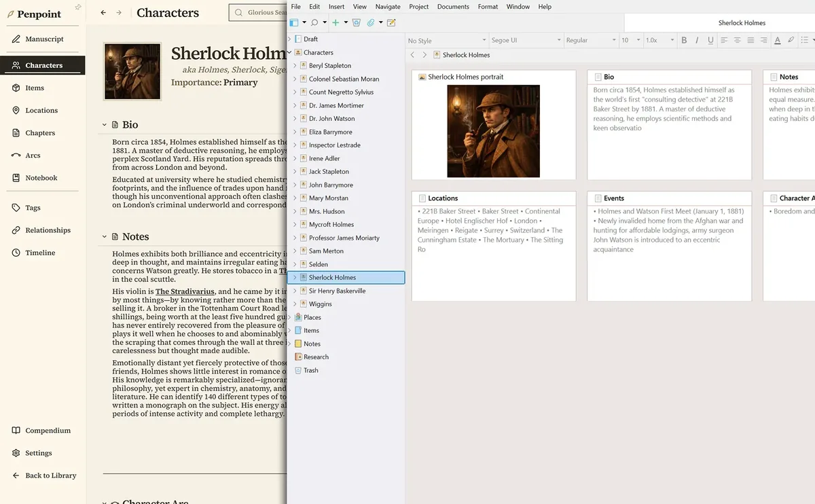
Task: Open the Segoe UI font dropdown
Action: tap(526, 40)
